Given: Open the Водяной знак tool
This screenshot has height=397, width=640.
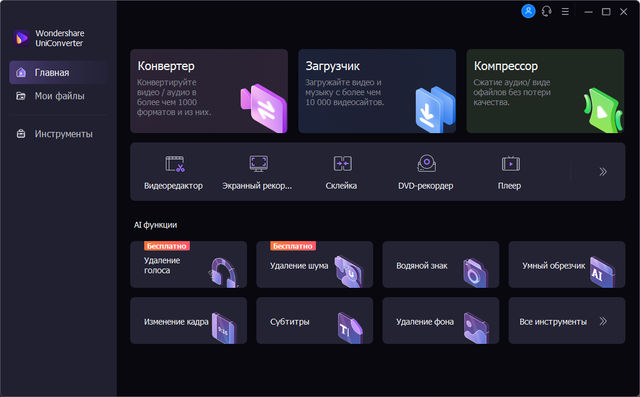Looking at the screenshot, I should coord(441,264).
